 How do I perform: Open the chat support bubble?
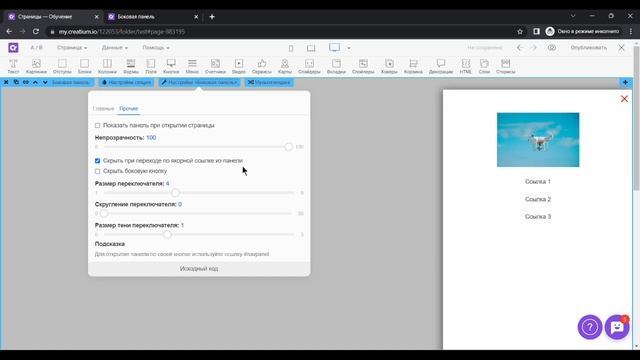617,327
